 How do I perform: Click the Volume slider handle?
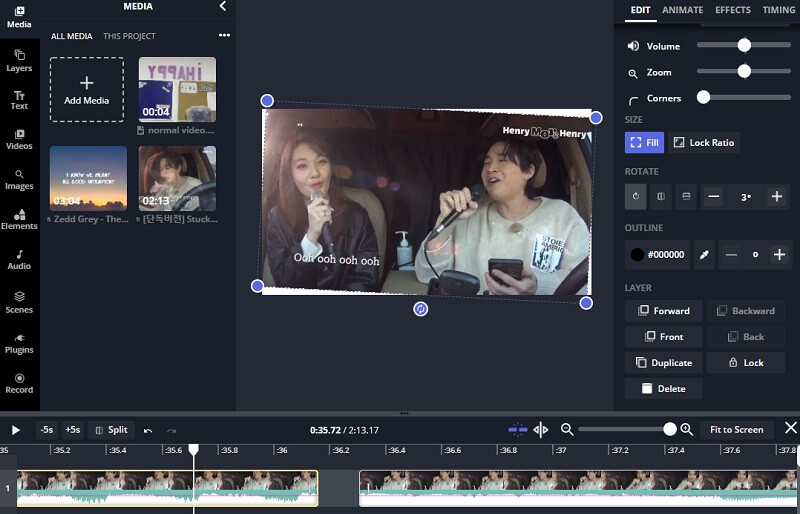click(x=744, y=45)
